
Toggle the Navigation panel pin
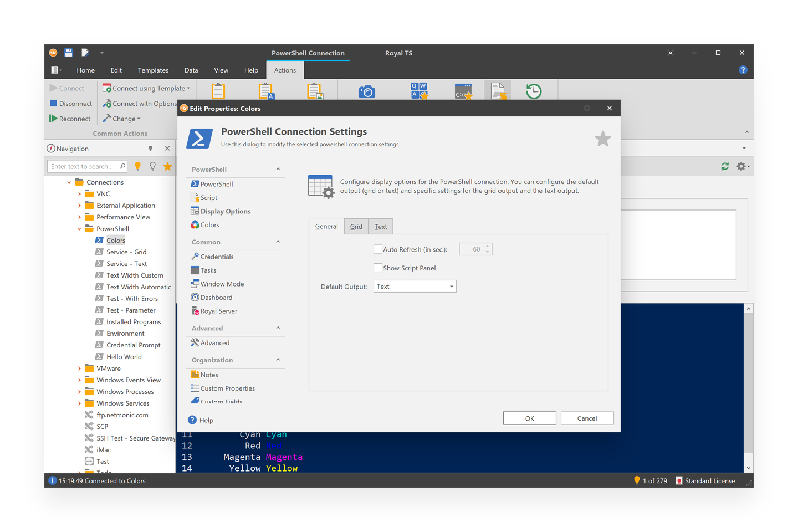[x=150, y=148]
